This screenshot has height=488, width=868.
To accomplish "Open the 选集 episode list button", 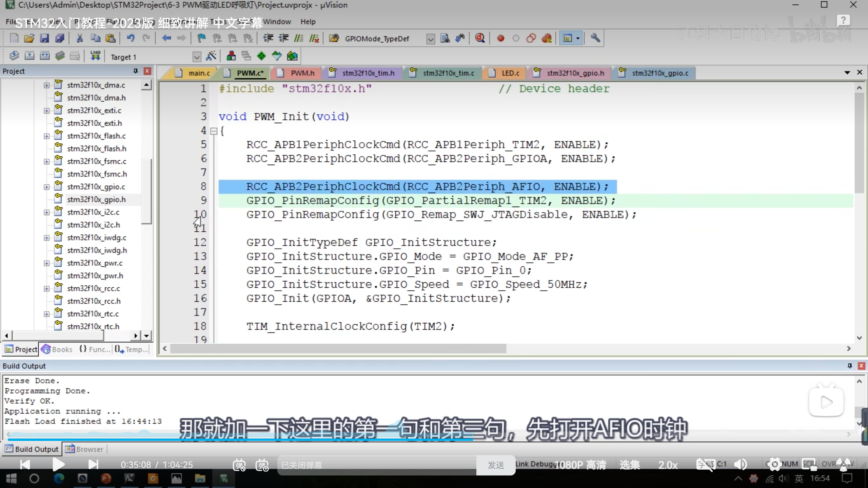I will click(x=630, y=465).
